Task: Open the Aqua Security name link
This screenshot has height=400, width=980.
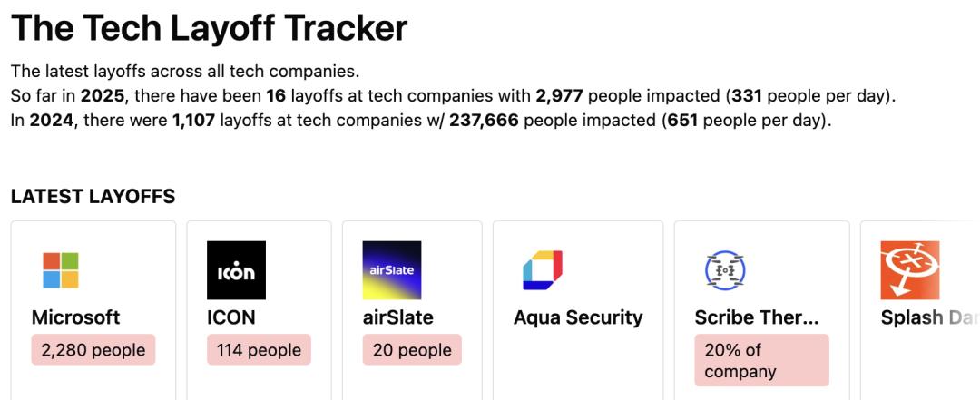Action: [x=578, y=317]
